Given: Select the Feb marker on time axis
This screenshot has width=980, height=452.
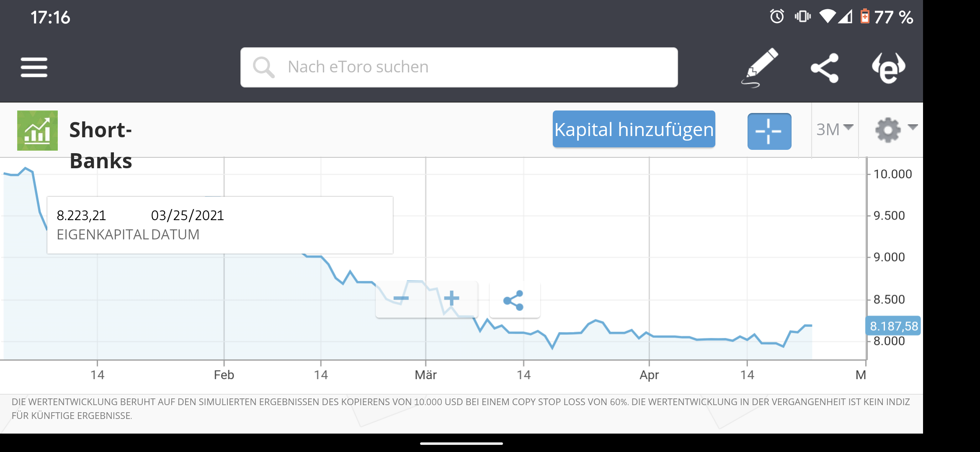Looking at the screenshot, I should [224, 375].
